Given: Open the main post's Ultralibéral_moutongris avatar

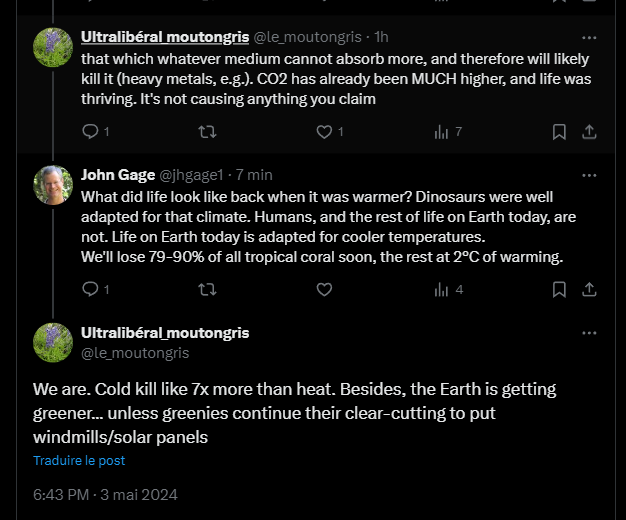Looking at the screenshot, I should click(x=52, y=342).
